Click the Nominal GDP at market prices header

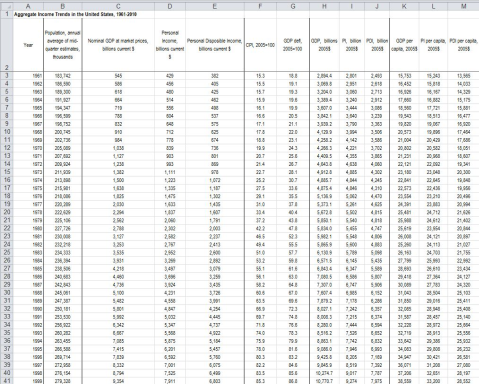[x=118, y=45]
